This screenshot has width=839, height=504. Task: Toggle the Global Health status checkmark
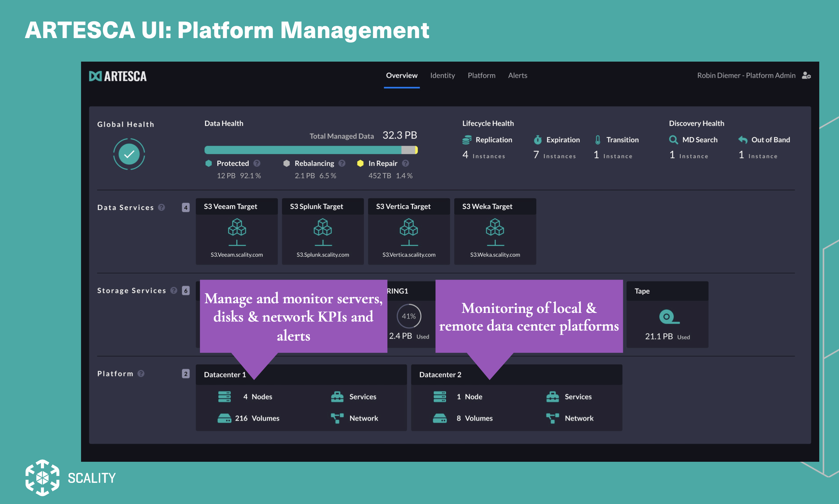coord(129,154)
